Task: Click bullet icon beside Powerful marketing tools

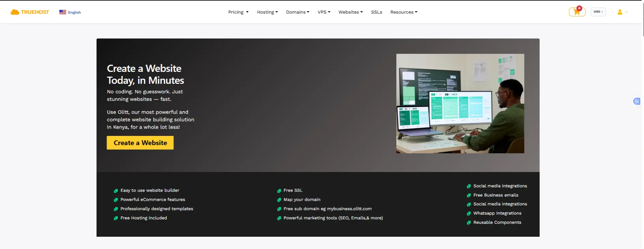Action: 279,218
